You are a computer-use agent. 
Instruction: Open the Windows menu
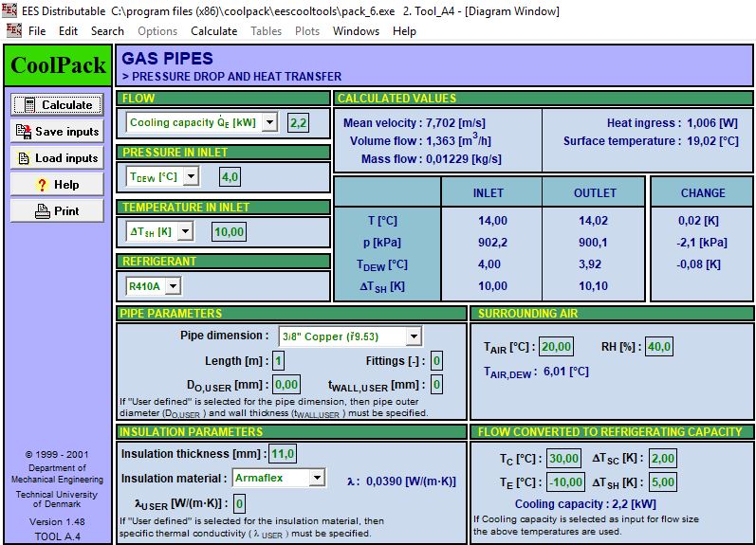356,30
